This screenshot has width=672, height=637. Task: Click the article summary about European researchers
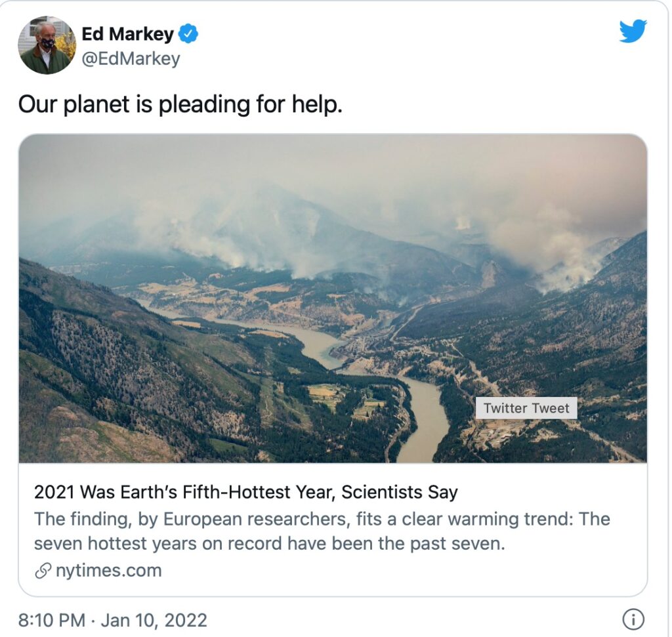tap(322, 519)
